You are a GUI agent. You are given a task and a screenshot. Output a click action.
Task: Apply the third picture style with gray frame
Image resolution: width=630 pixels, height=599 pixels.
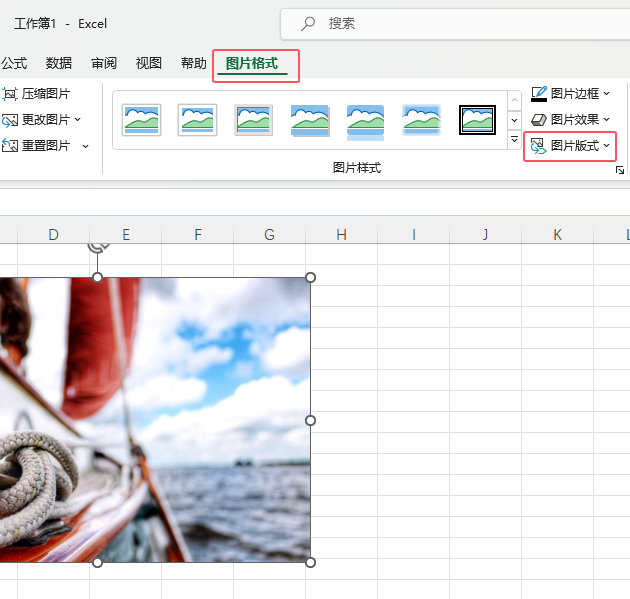pyautogui.click(x=253, y=120)
